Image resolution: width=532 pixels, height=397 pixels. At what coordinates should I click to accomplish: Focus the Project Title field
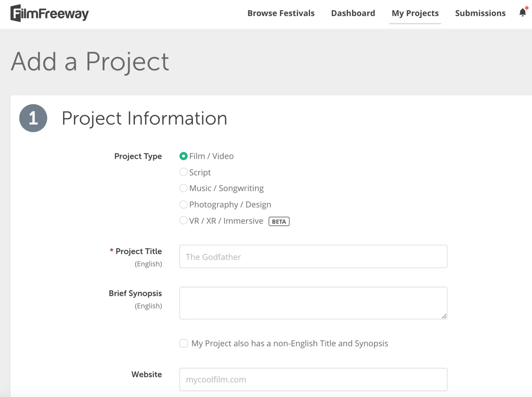[313, 257]
